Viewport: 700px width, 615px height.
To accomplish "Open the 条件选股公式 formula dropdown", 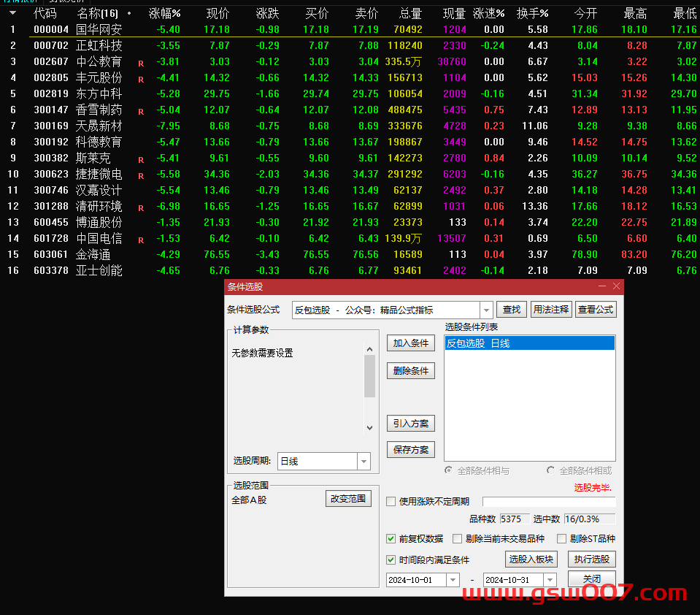I will pos(486,310).
